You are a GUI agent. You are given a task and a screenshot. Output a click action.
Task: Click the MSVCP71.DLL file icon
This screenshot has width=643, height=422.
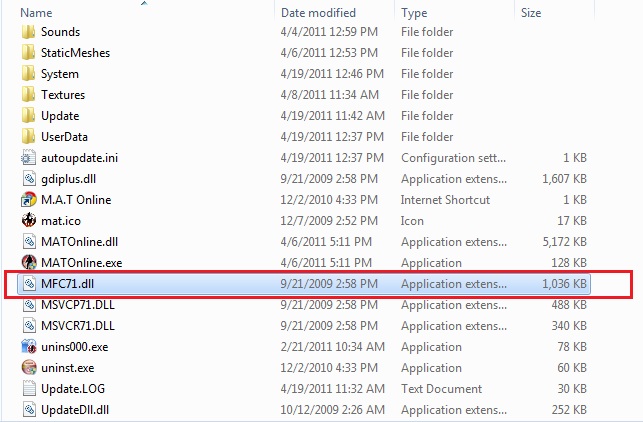(29, 305)
